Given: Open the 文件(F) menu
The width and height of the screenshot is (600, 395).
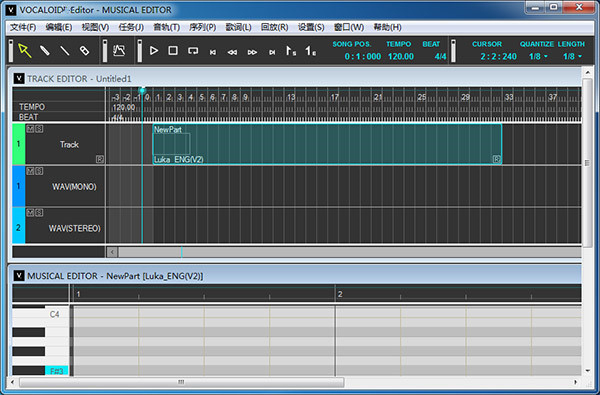Looking at the screenshot, I should coord(23,27).
